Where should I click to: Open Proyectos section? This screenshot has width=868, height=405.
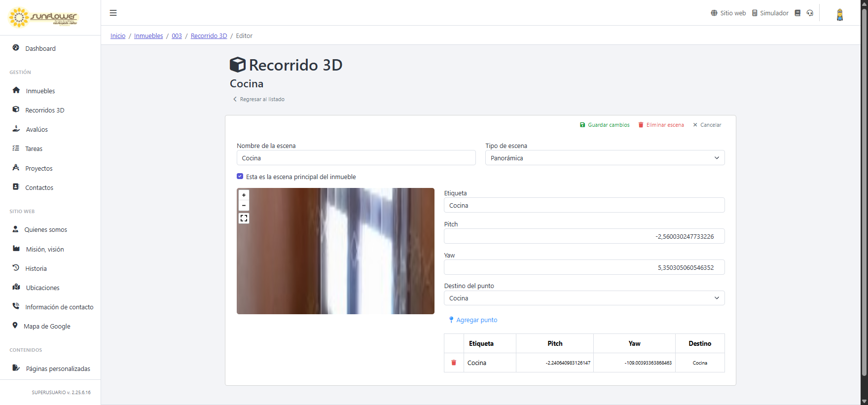(x=39, y=168)
